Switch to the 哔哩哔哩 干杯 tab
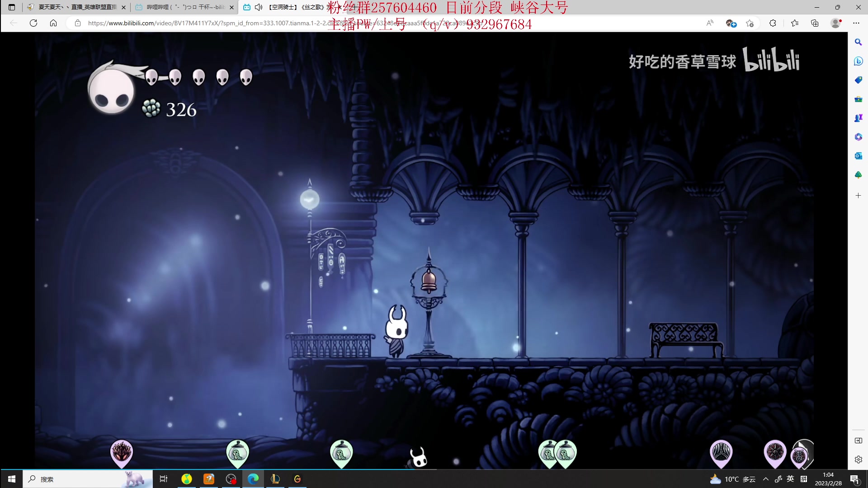Viewport: 868px width, 488px height. pos(184,7)
